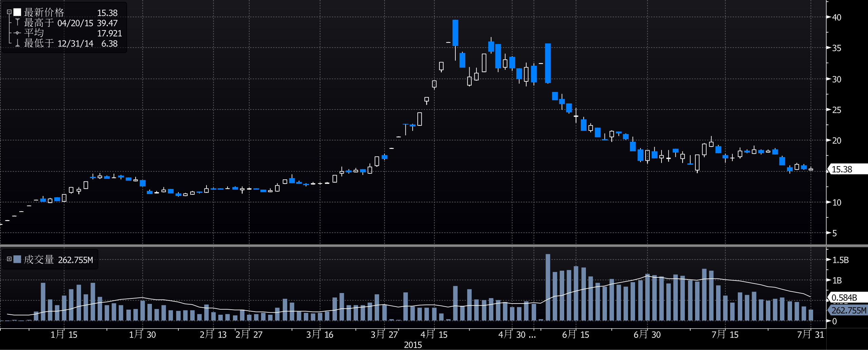
Task: Click the 262.755M volume axis tag
Action: (x=848, y=310)
